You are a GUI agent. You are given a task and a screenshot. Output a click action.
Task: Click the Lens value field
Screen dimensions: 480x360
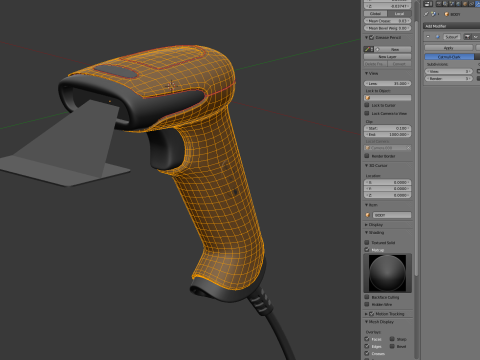click(x=387, y=83)
